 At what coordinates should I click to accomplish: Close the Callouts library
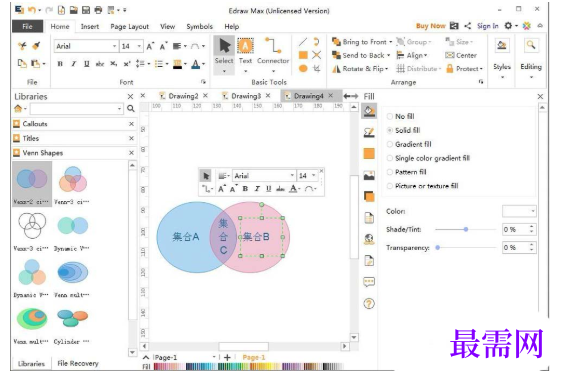(x=131, y=124)
